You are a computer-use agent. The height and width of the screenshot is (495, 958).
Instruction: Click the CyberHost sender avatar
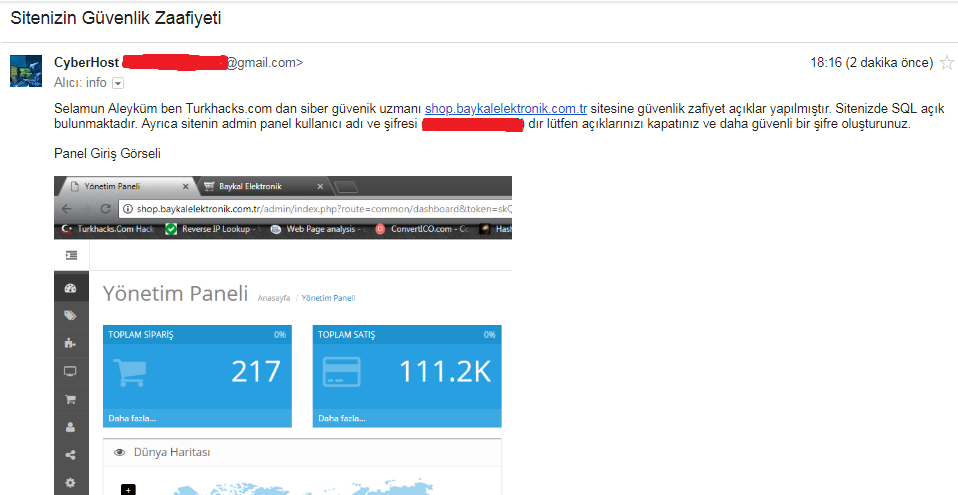point(26,71)
